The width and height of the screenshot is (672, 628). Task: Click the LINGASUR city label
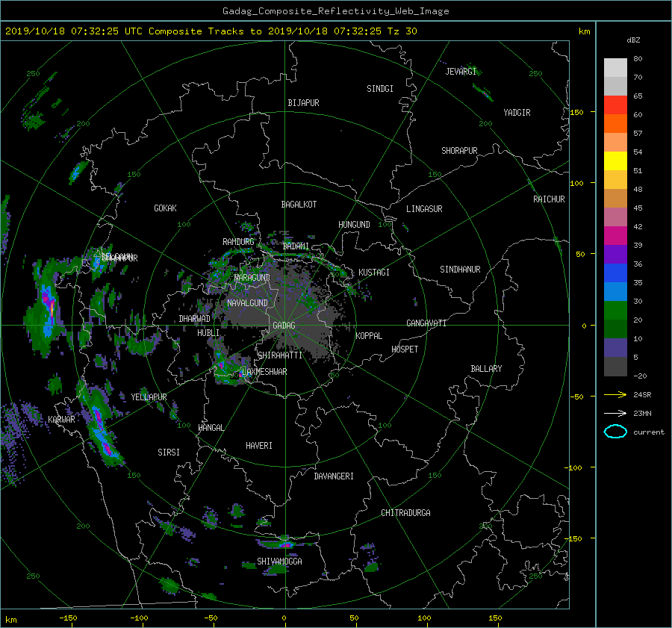424,209
